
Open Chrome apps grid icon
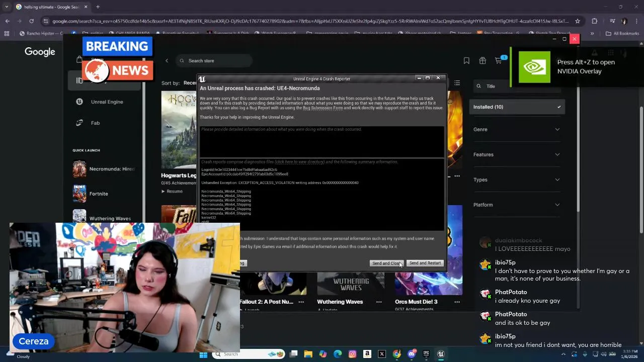tap(7, 34)
